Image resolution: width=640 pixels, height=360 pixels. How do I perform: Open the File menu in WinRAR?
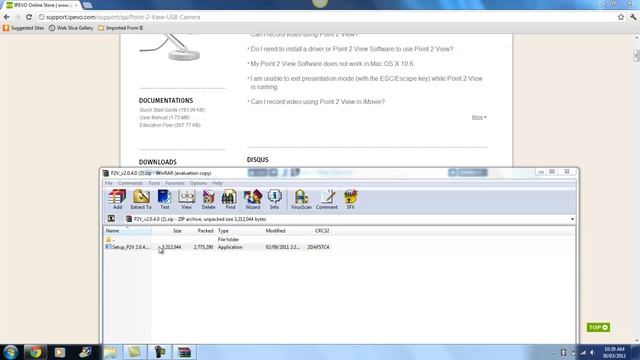pos(109,183)
